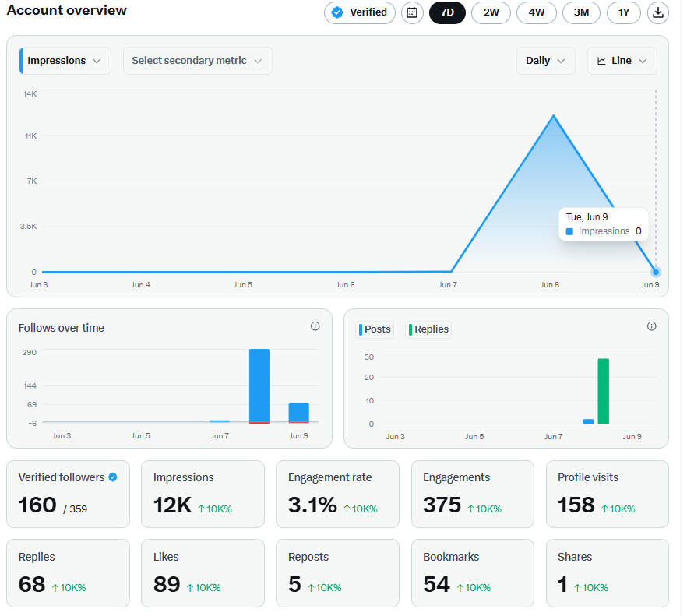Click the small blue posts bar
Image resolution: width=687 pixels, height=616 pixels.
pyautogui.click(x=588, y=421)
